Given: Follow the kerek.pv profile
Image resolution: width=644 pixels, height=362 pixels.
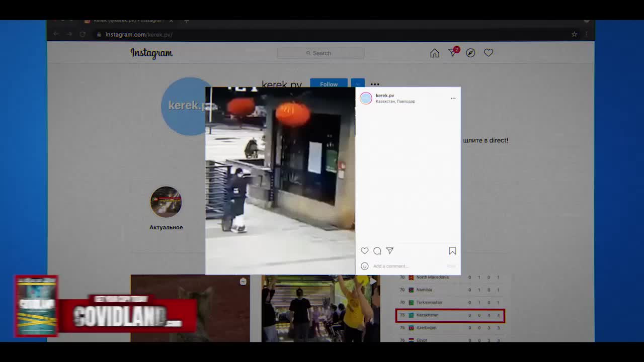Looking at the screenshot, I should (x=329, y=84).
